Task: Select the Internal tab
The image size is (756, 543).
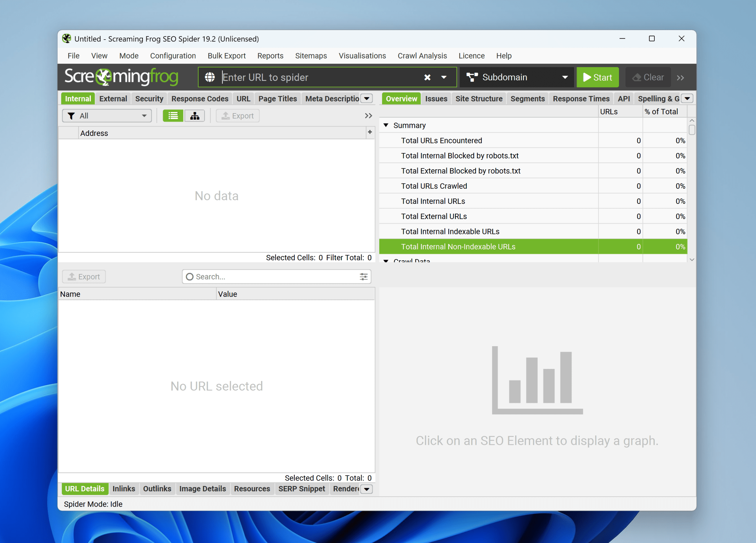Action: (x=78, y=98)
